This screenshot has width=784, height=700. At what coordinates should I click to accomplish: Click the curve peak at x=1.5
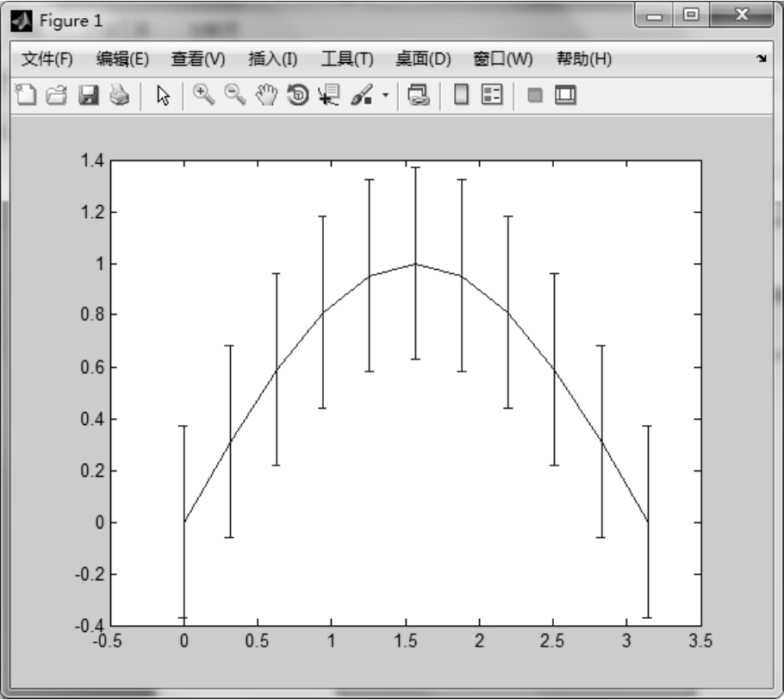click(415, 264)
